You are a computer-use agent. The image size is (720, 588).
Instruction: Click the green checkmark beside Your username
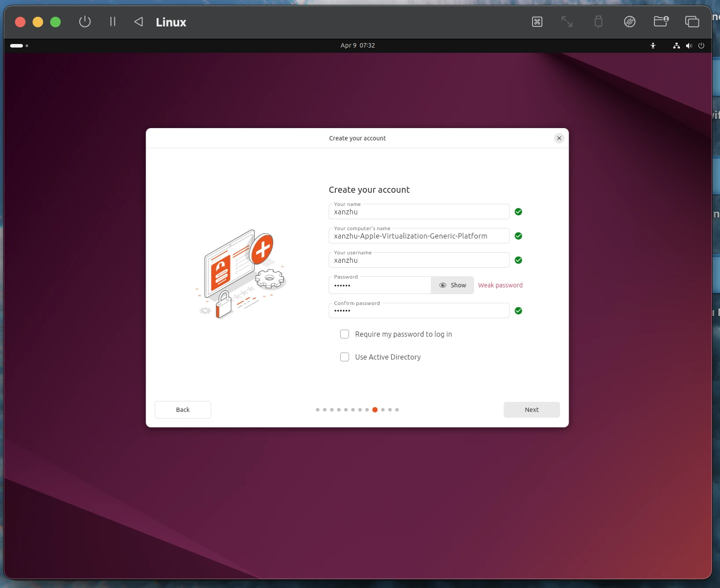tap(518, 260)
